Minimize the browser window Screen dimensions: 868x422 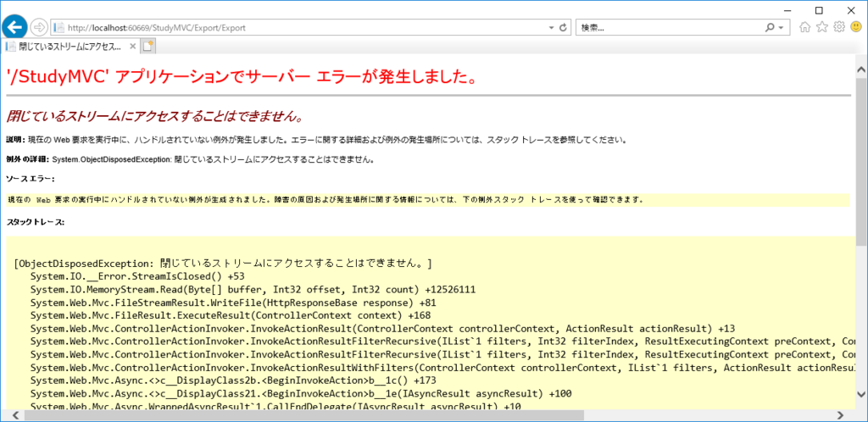pyautogui.click(x=789, y=9)
